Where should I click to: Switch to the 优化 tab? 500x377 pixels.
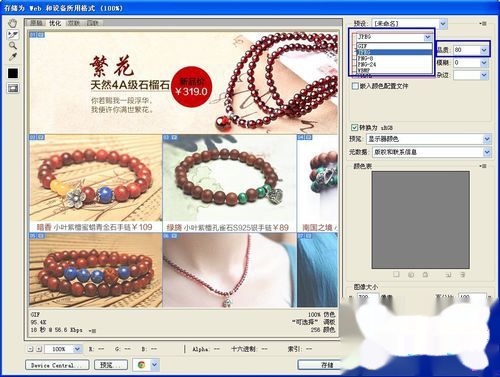coord(55,23)
